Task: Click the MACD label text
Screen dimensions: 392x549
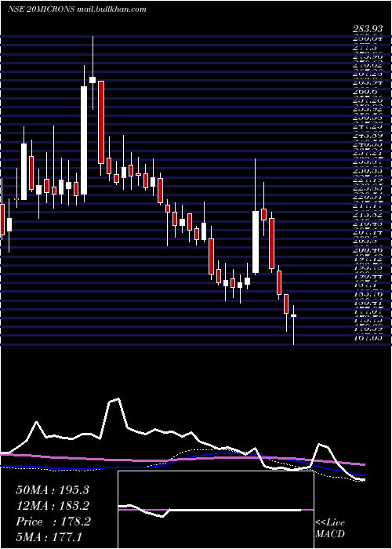Action: [330, 534]
